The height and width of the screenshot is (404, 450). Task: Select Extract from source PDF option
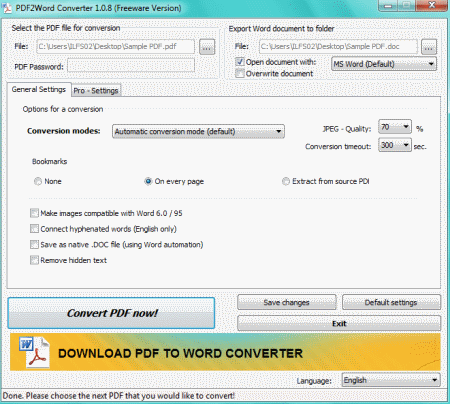tap(286, 181)
